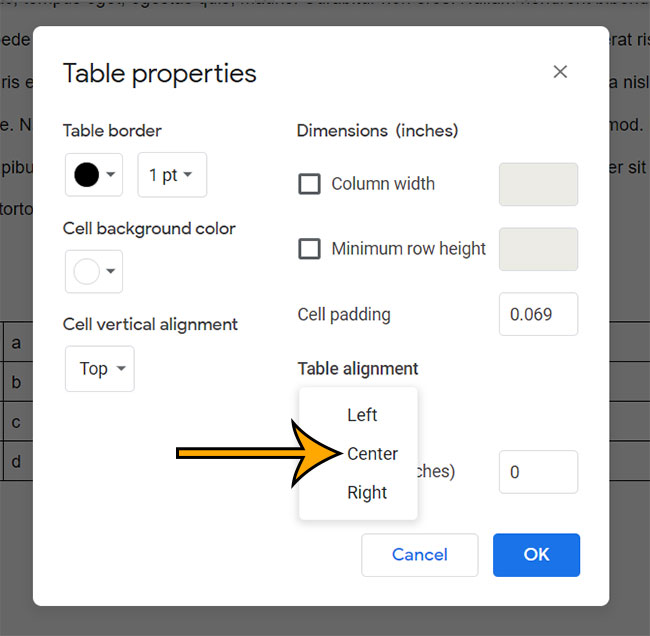Click the Cancel button
The height and width of the screenshot is (636, 650).
(x=420, y=555)
